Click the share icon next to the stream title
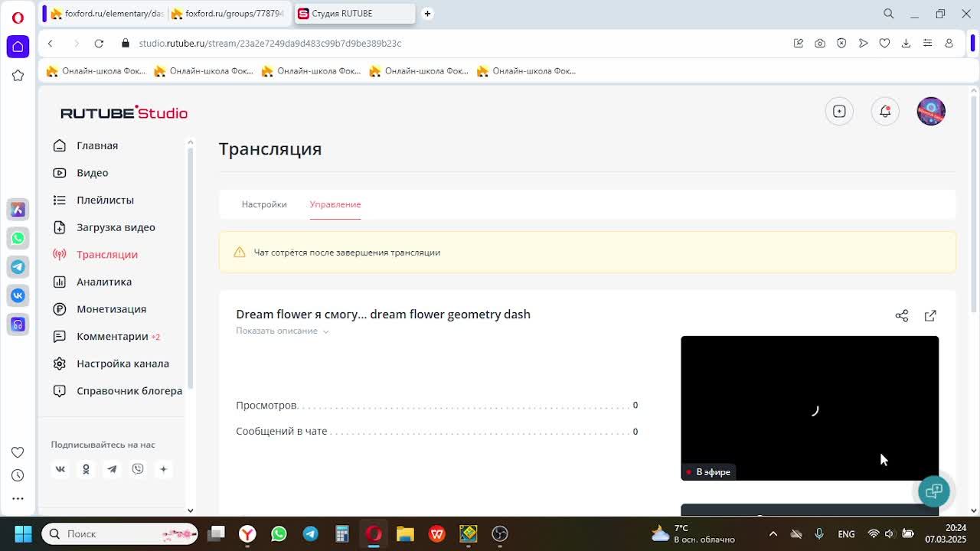The width and height of the screenshot is (980, 551). coord(902,315)
